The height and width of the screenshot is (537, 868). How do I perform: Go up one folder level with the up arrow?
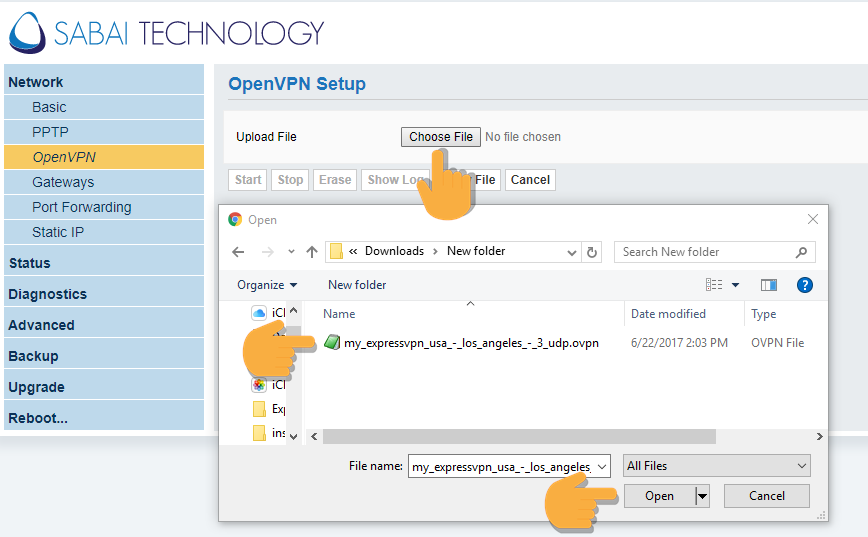pos(312,252)
